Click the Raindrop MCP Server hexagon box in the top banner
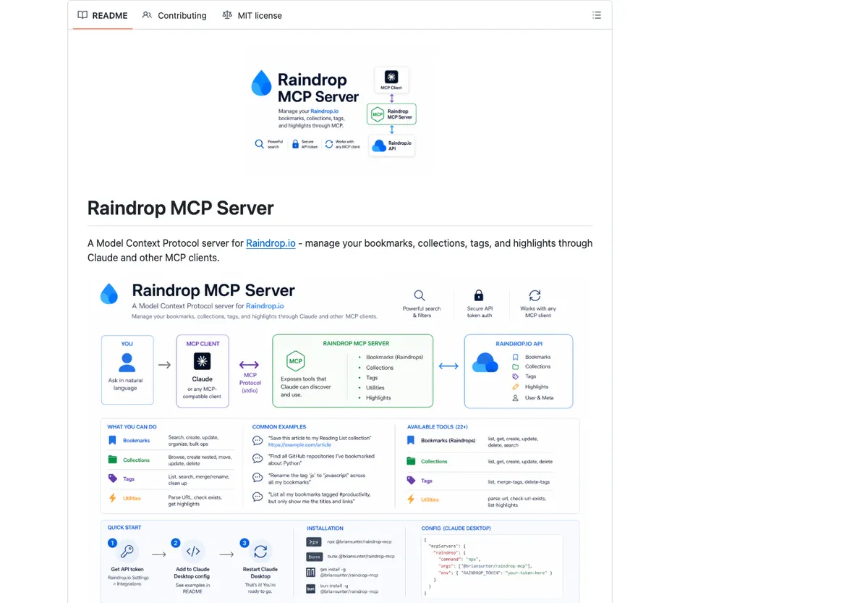 click(391, 114)
